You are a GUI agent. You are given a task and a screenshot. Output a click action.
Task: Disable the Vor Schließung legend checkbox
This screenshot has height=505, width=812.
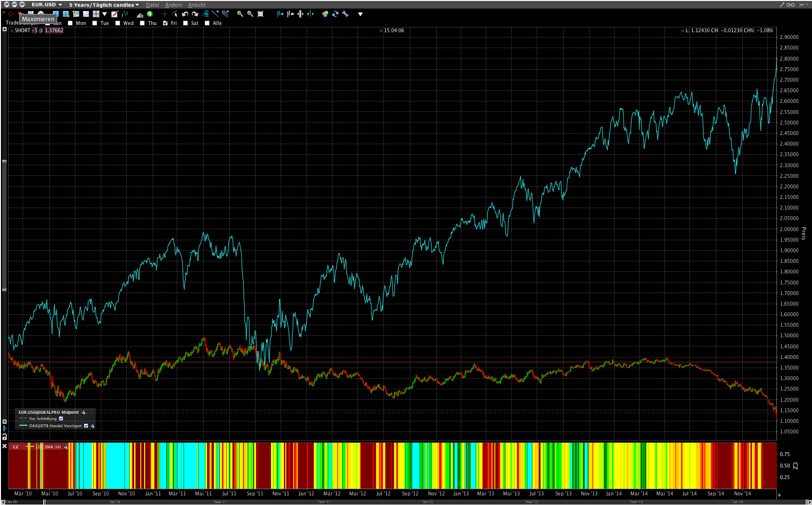[61, 419]
